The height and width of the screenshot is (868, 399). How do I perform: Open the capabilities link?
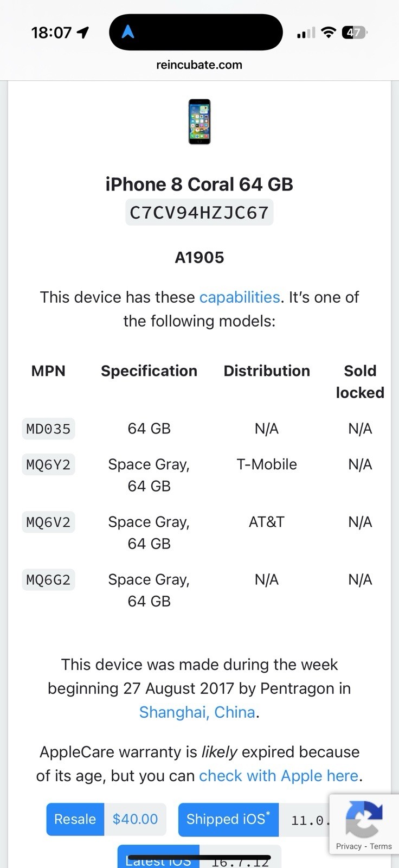[x=240, y=297]
